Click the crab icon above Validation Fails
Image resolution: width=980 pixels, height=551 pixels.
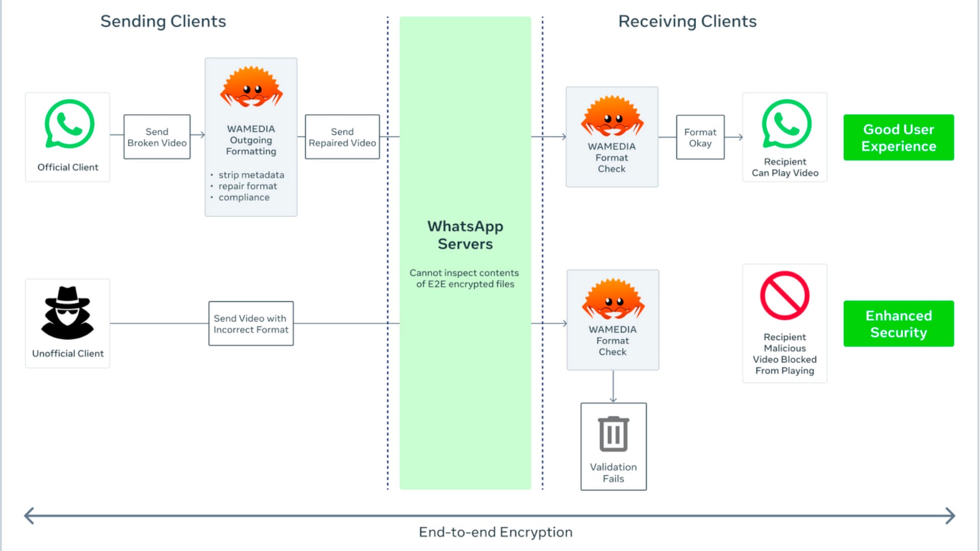tap(613, 298)
